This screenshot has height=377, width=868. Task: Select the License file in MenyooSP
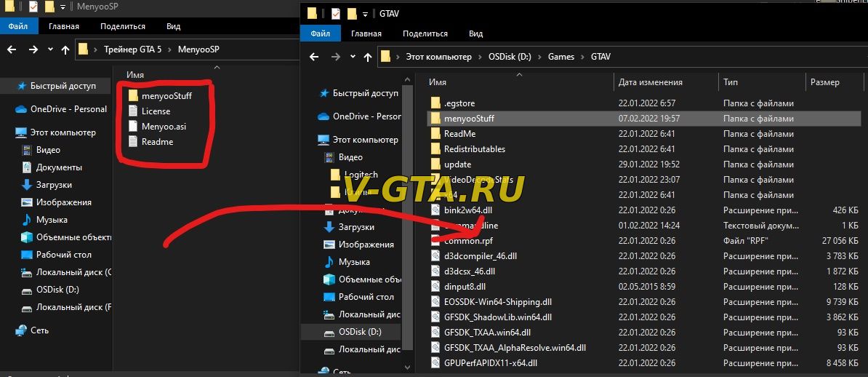[156, 111]
